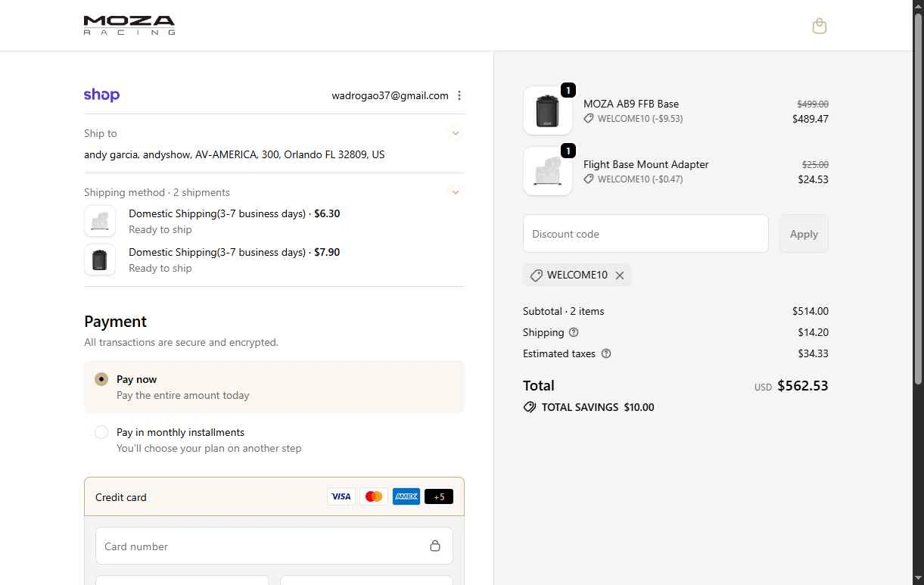The height and width of the screenshot is (585, 924).
Task: Focus the Discount code field
Action: click(x=646, y=234)
